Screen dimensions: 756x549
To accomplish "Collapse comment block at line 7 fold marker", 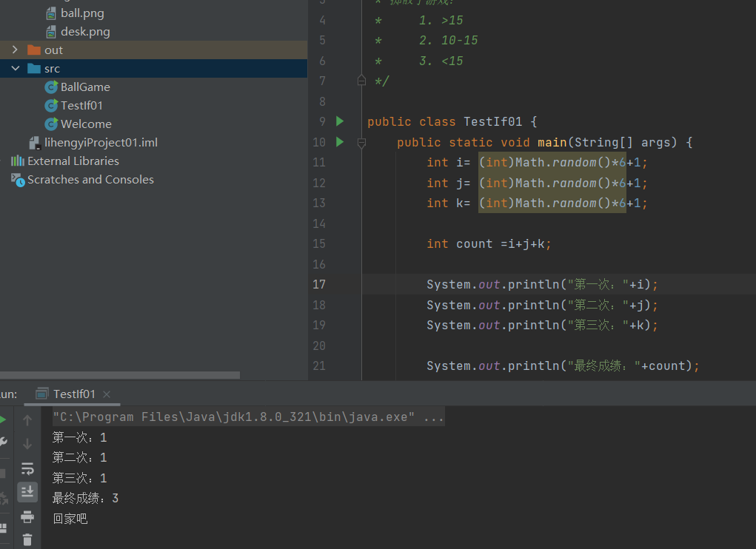I will click(x=361, y=81).
